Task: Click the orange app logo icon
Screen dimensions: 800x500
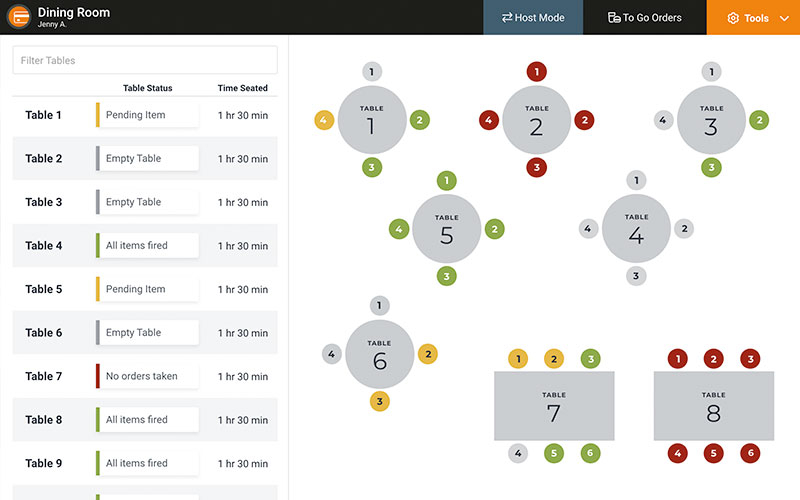Action: point(18,17)
